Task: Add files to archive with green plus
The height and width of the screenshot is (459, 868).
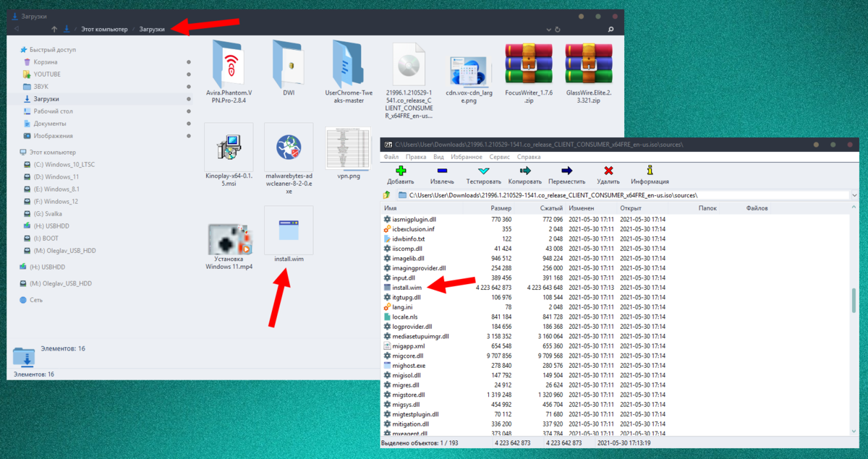Action: 402,173
